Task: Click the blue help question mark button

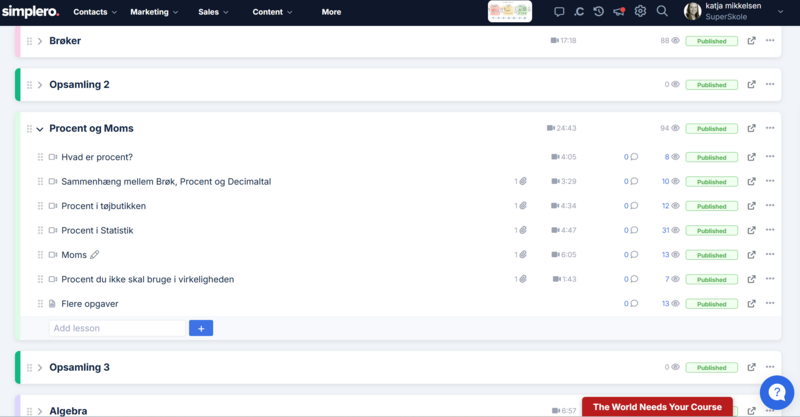Action: click(x=776, y=391)
